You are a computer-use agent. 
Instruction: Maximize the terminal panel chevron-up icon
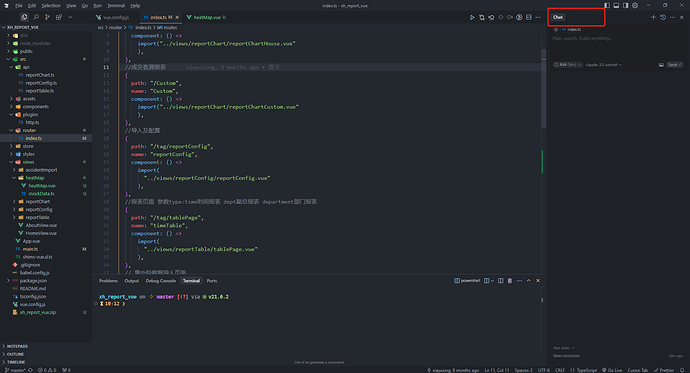(529, 281)
